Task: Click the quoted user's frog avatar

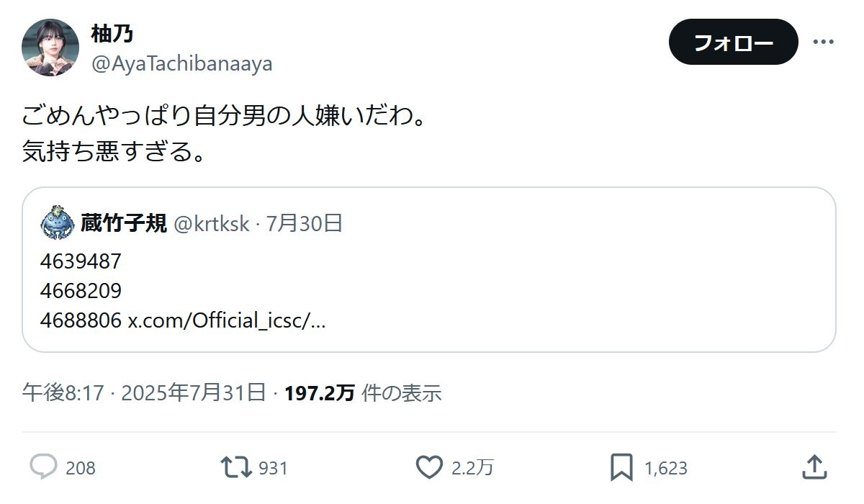Action: [x=57, y=222]
